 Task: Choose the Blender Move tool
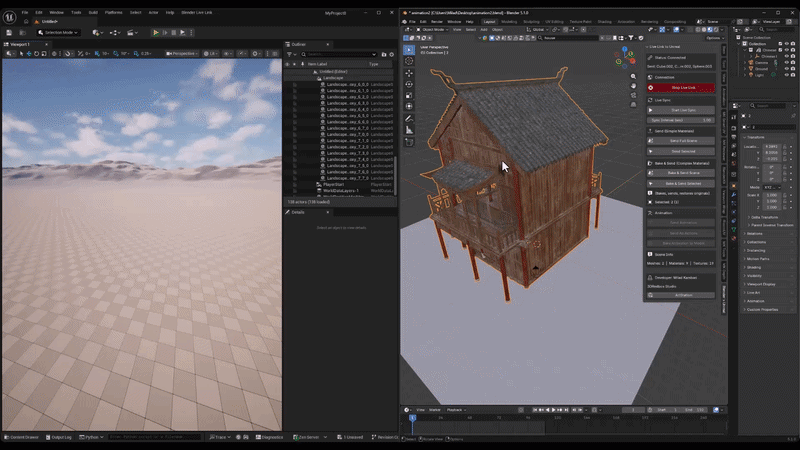coord(409,73)
